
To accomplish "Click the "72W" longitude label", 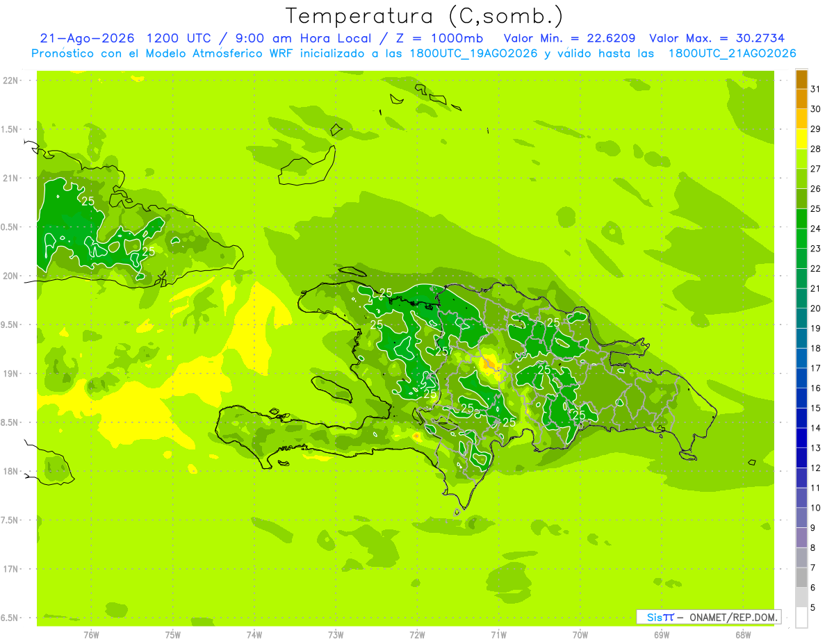I will tap(418, 635).
